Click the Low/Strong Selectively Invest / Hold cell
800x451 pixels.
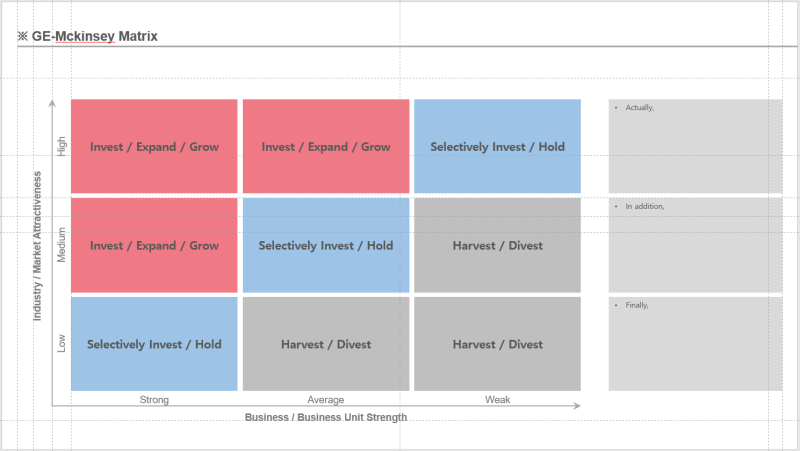154,344
